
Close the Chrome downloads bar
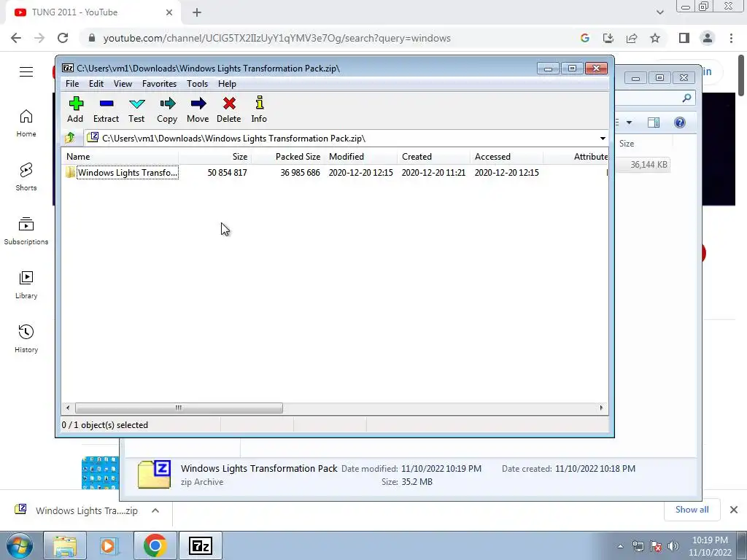[734, 510]
